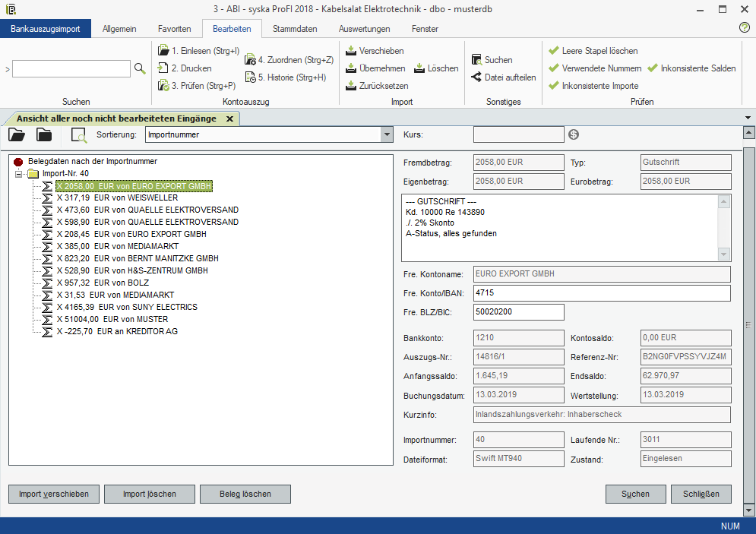Image resolution: width=756 pixels, height=534 pixels.
Task: Click the main window vertical scrollbar thumb
Action: [748, 325]
